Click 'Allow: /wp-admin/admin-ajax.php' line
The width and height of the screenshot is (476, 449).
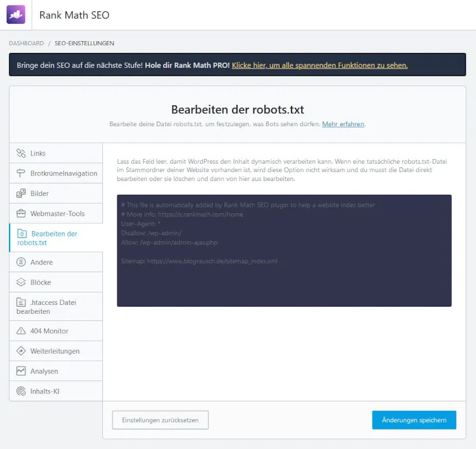point(169,242)
